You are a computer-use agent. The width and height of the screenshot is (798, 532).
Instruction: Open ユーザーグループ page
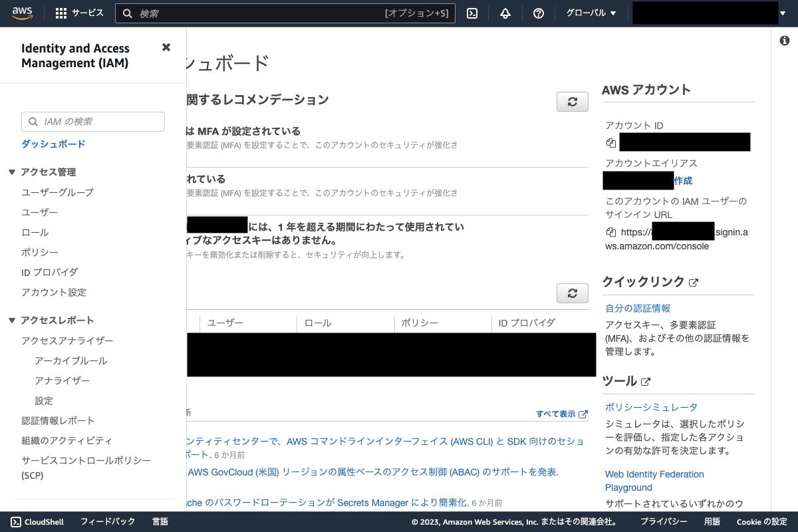point(57,192)
